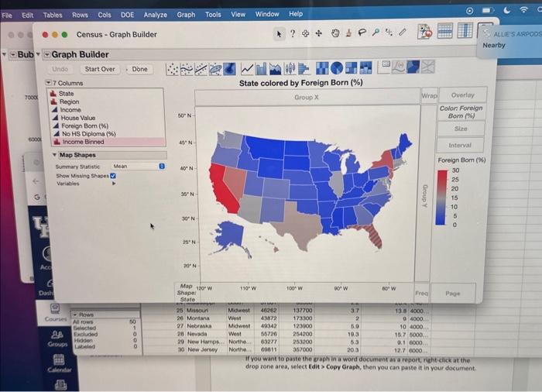Choose the Points graph element
This screenshot has width=542, height=392.
(172, 69)
